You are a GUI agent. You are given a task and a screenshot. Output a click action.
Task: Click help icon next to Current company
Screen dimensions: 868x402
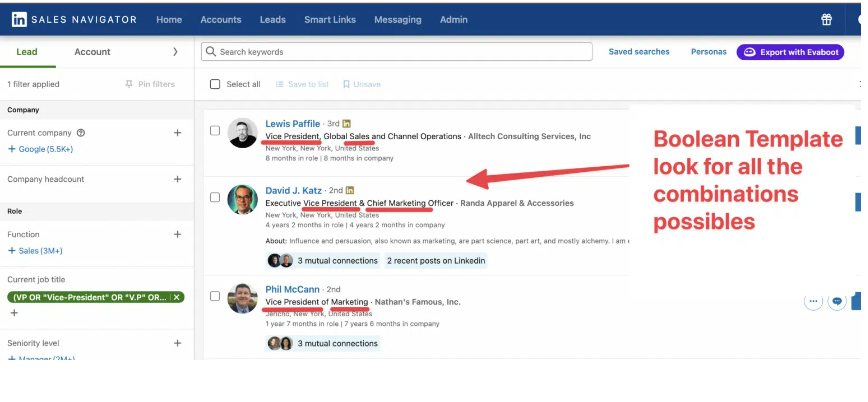coord(81,133)
